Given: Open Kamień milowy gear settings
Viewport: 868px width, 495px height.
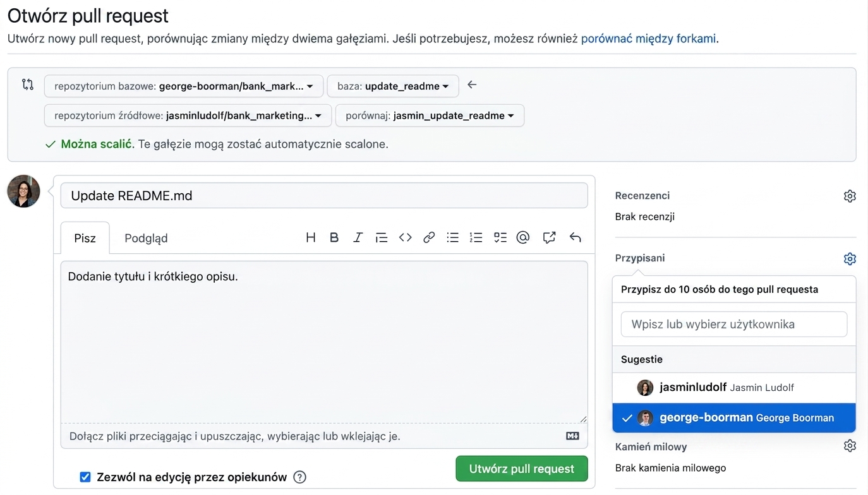Looking at the screenshot, I should [x=850, y=446].
